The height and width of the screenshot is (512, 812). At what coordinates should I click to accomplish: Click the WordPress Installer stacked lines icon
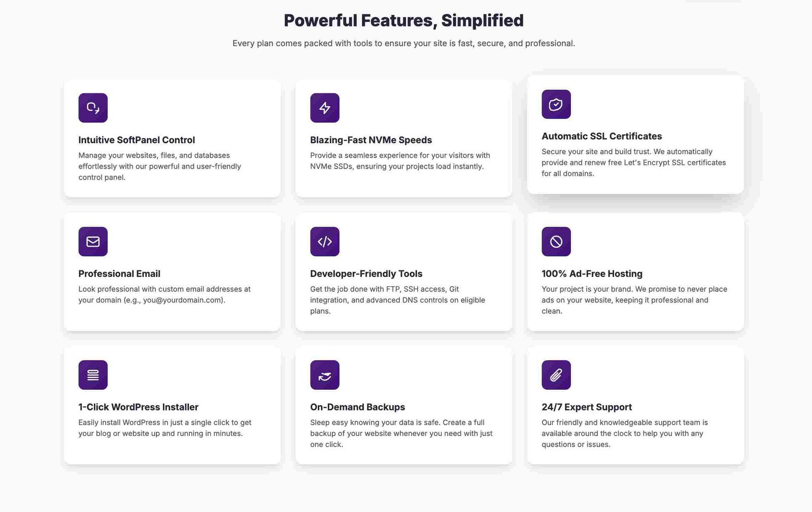point(93,375)
